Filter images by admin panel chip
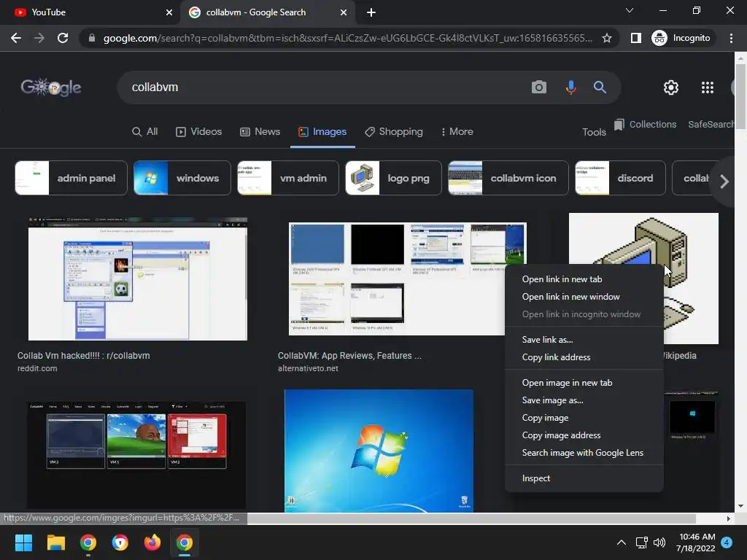 coord(71,178)
